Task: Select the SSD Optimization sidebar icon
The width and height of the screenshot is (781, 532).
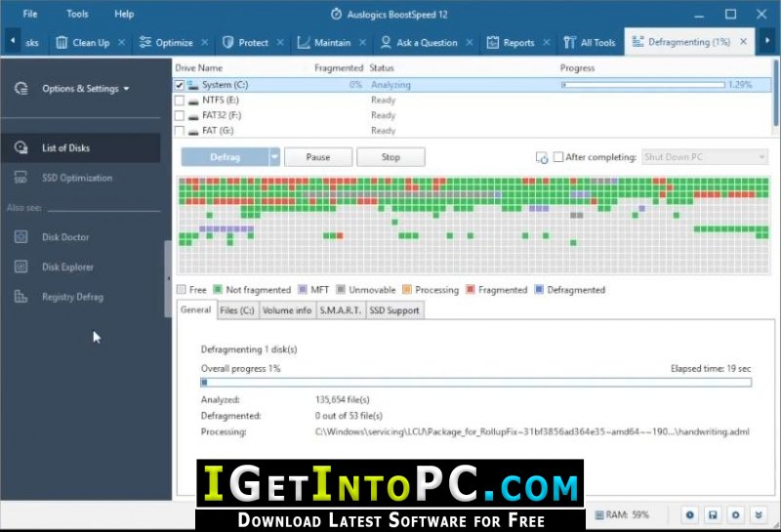Action: tap(21, 178)
